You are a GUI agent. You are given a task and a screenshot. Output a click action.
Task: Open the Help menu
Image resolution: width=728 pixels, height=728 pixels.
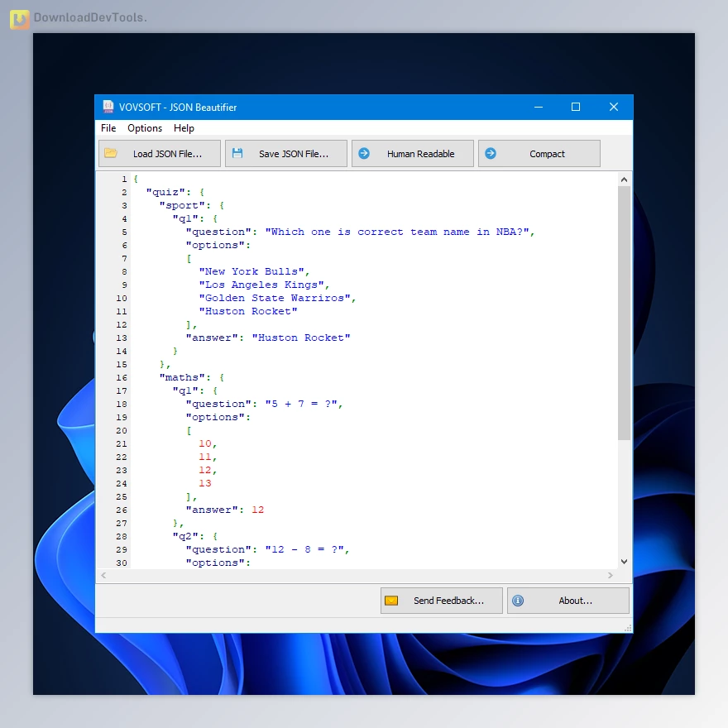click(184, 128)
